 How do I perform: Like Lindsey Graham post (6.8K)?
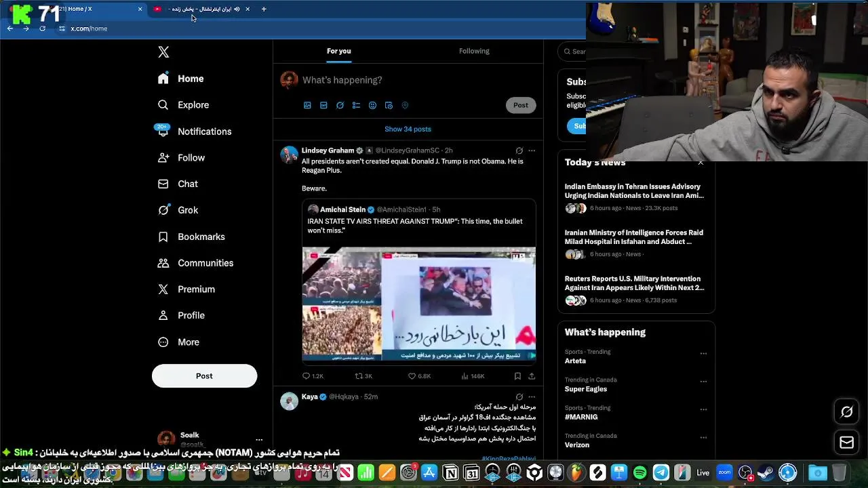pos(419,376)
